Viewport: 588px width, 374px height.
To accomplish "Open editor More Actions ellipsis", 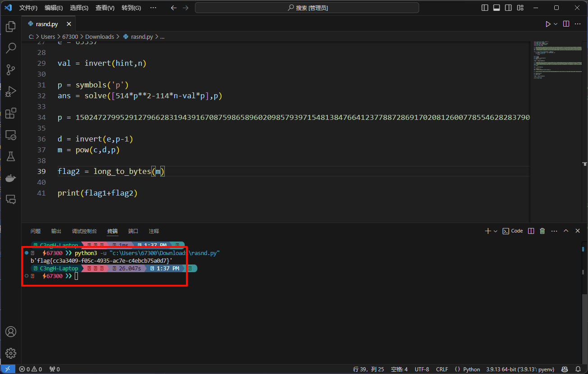I will click(x=578, y=24).
